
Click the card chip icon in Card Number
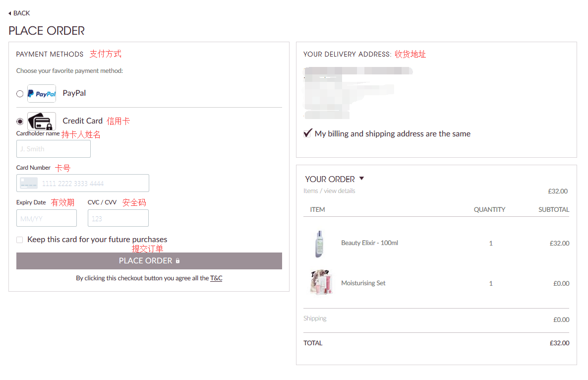tap(29, 183)
